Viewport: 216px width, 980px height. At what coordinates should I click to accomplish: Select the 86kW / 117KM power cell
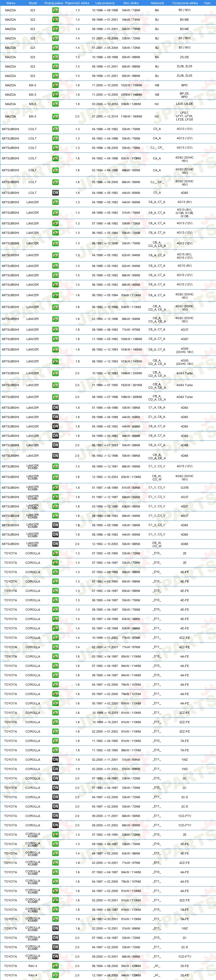point(131,750)
